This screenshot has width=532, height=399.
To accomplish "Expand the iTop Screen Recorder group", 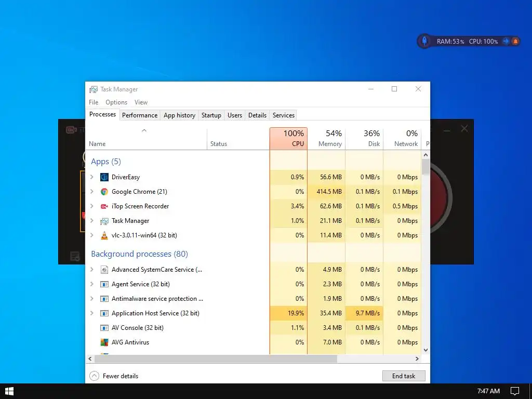I will tap(91, 206).
